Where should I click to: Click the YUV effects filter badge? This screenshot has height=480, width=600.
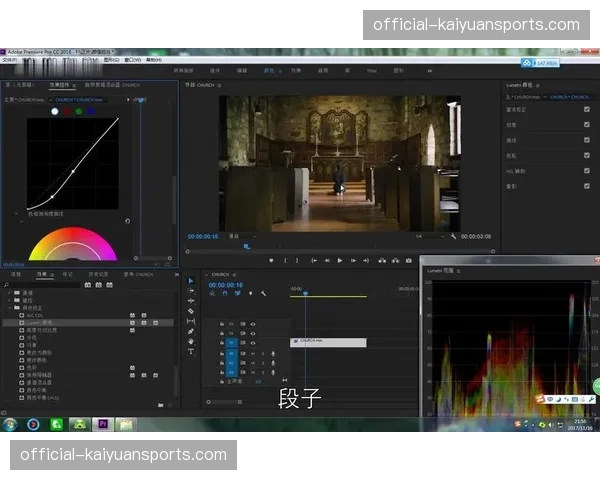pyautogui.click(x=109, y=285)
